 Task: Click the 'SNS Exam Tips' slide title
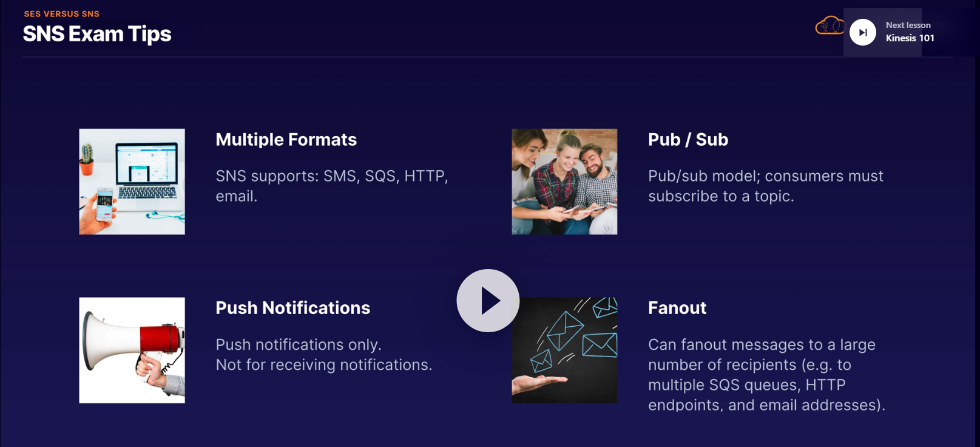[x=97, y=34]
